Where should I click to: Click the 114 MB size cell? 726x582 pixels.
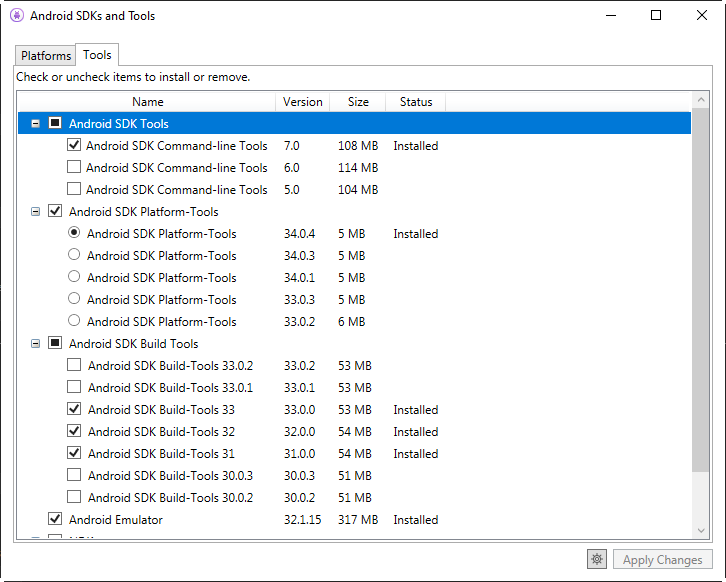(x=358, y=168)
